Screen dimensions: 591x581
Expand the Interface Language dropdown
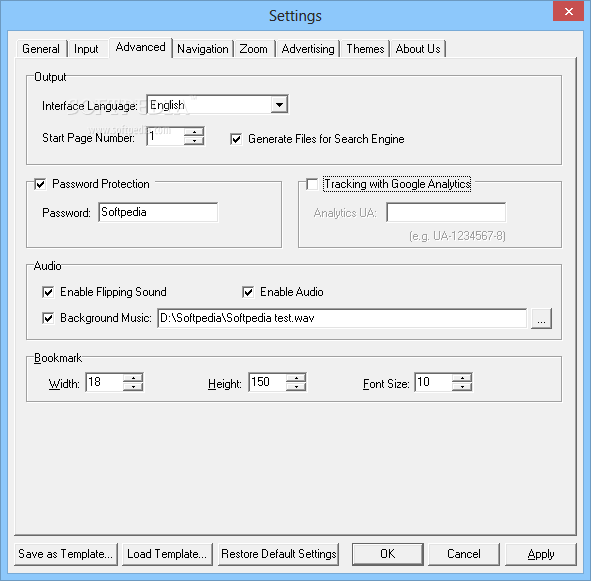pyautogui.click(x=279, y=104)
